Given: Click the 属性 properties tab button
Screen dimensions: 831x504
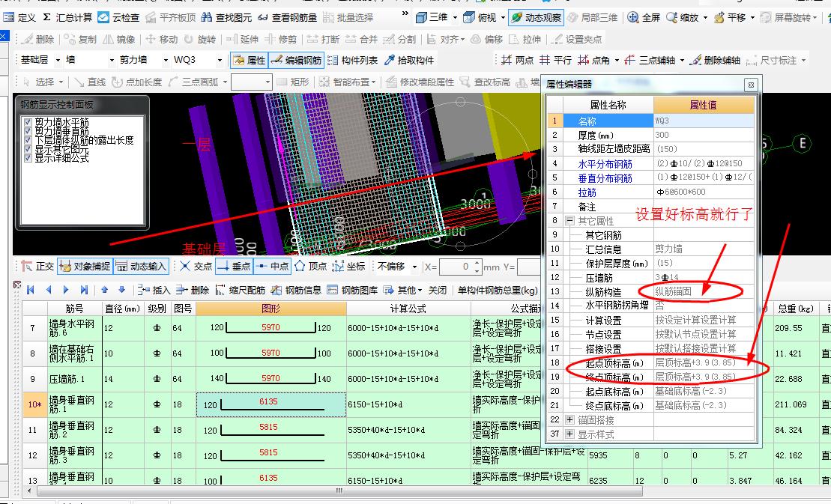Looking at the screenshot, I should (x=250, y=61).
